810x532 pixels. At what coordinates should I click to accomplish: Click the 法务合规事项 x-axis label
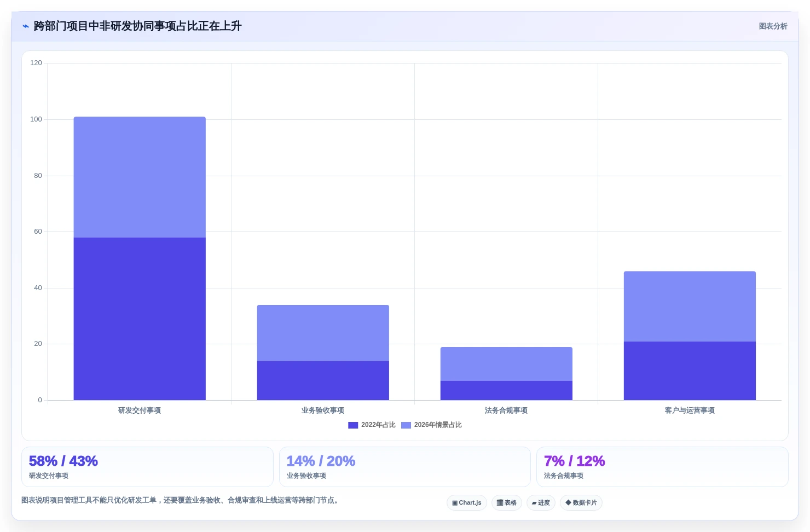(x=506, y=410)
